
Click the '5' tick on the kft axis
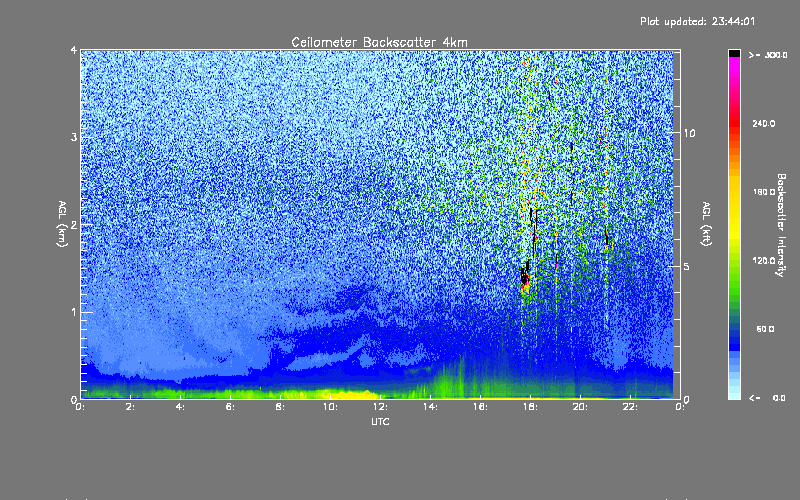pyautogui.click(x=687, y=266)
